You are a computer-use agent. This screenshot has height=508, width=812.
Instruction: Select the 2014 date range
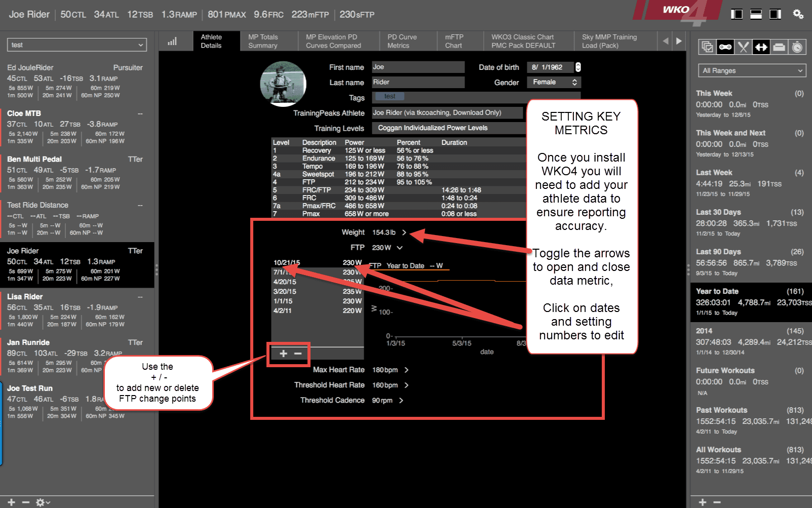(x=751, y=341)
